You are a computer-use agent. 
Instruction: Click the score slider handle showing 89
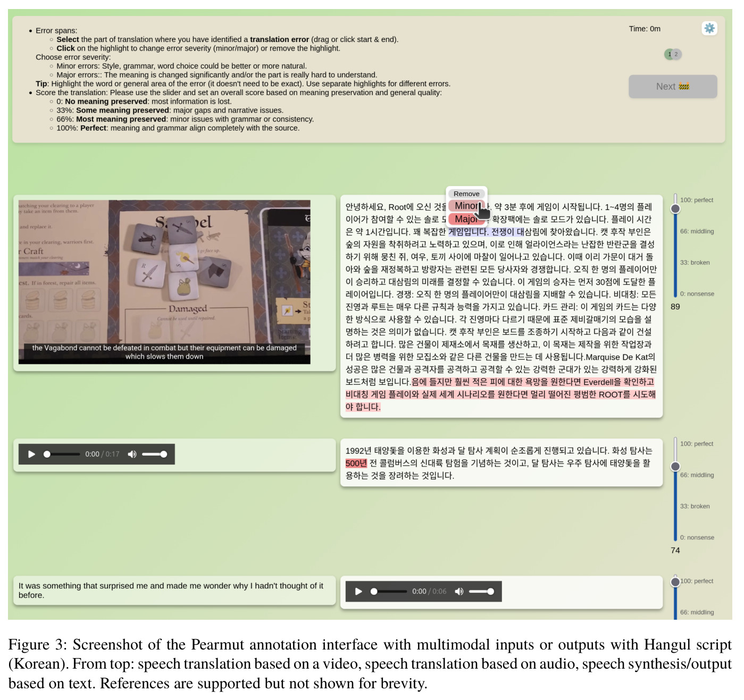tap(675, 209)
